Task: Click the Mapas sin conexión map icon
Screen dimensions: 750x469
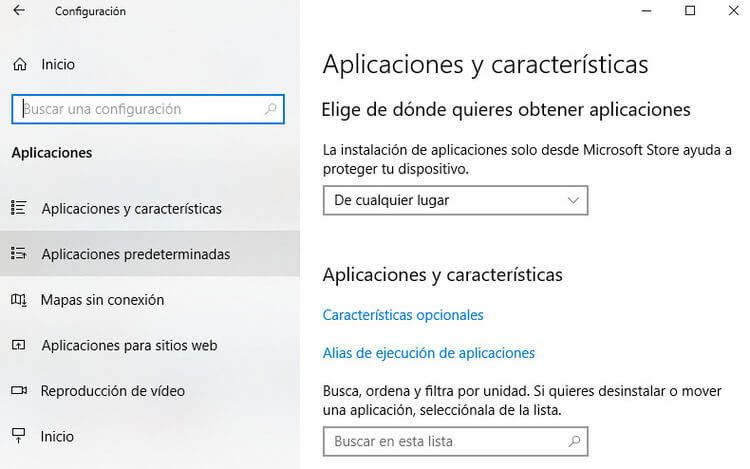Action: coord(19,300)
